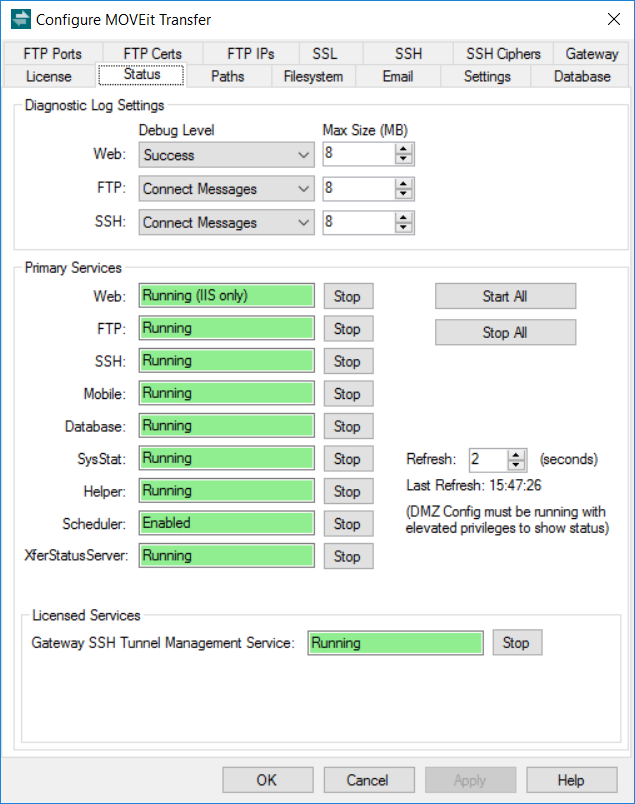Image resolution: width=635 pixels, height=804 pixels.
Task: Stop the Helper service
Action: click(348, 491)
